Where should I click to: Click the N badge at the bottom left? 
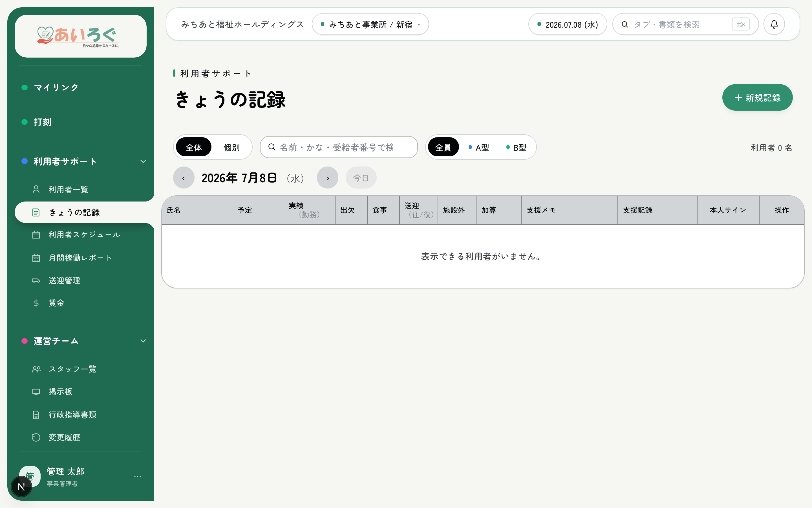coord(21,487)
